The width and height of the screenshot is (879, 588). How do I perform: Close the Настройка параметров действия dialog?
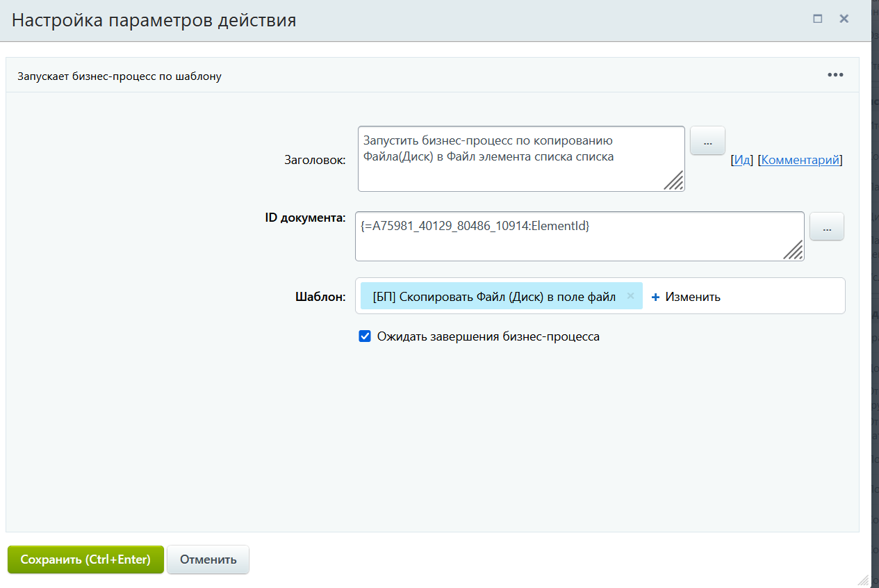coord(844,19)
